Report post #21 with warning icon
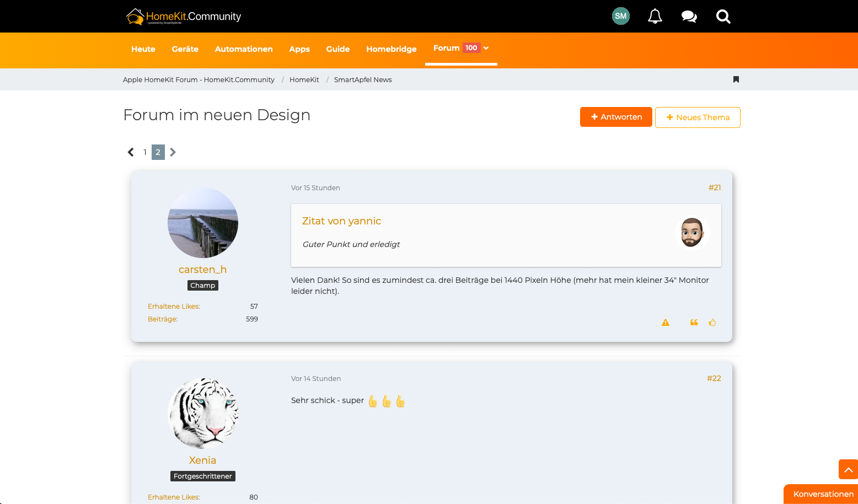The height and width of the screenshot is (504, 858). point(666,323)
